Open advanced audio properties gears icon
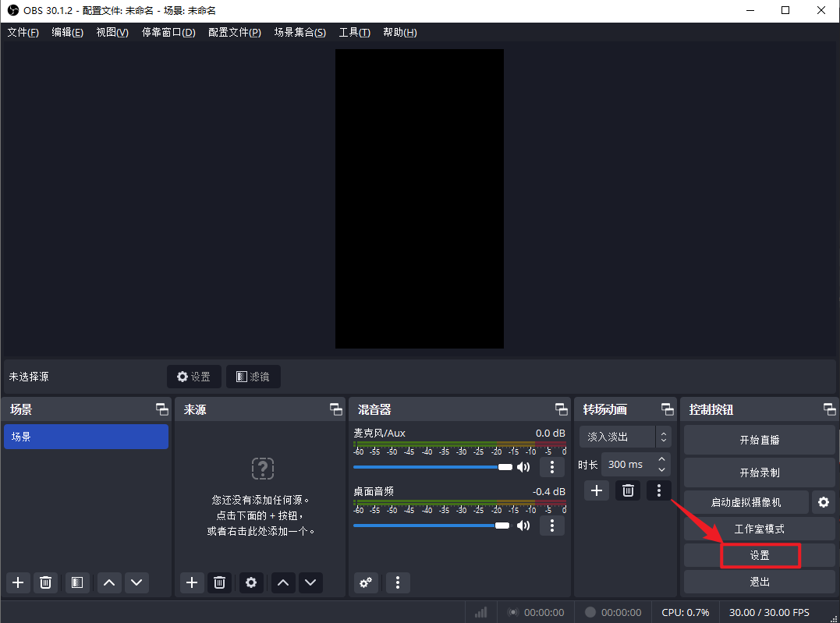The width and height of the screenshot is (840, 623). [x=366, y=582]
